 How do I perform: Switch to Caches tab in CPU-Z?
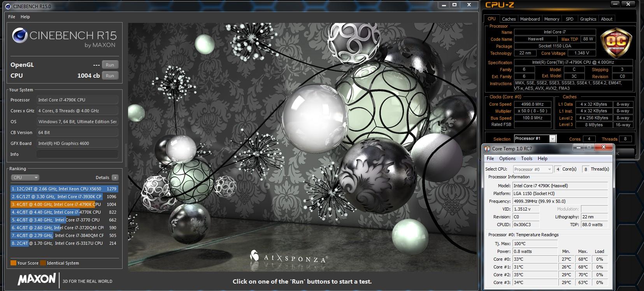(509, 19)
